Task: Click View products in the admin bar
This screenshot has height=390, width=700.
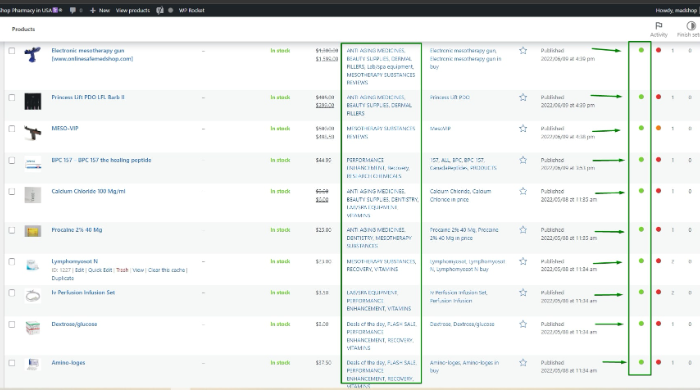Action: 133,10
